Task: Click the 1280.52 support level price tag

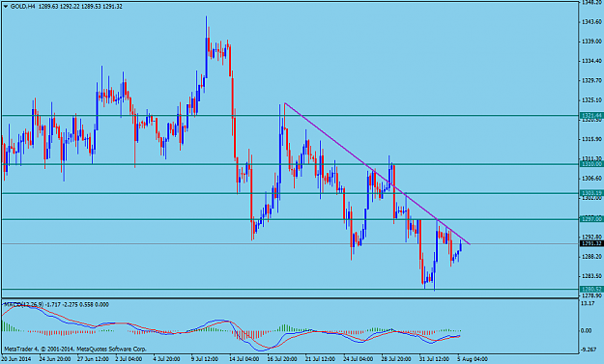Action: coord(591,289)
